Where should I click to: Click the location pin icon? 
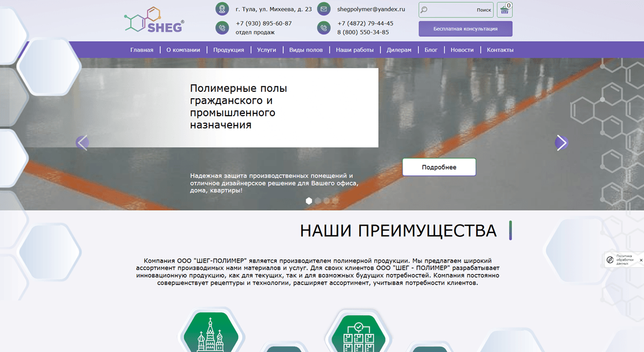222,9
